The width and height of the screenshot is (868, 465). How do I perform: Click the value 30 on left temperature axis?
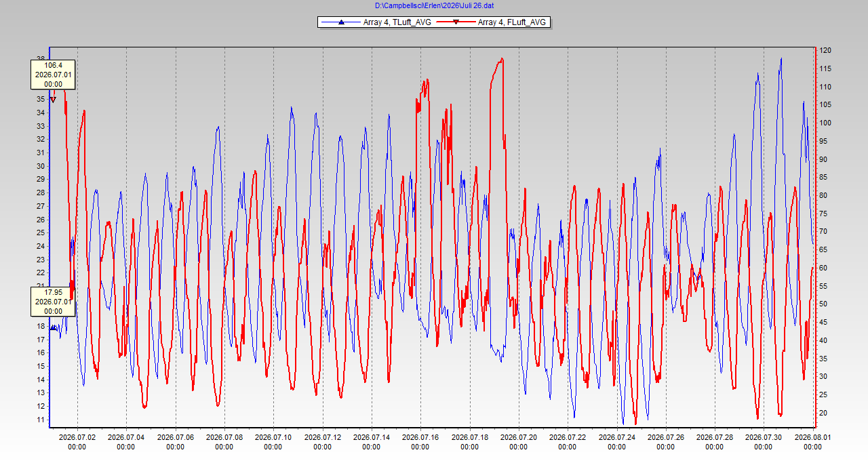(x=41, y=166)
